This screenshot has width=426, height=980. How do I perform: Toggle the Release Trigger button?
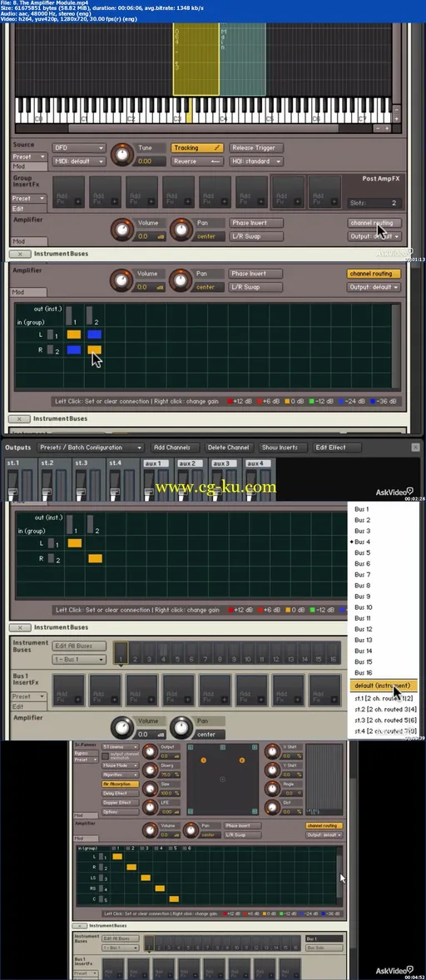[x=256, y=148]
